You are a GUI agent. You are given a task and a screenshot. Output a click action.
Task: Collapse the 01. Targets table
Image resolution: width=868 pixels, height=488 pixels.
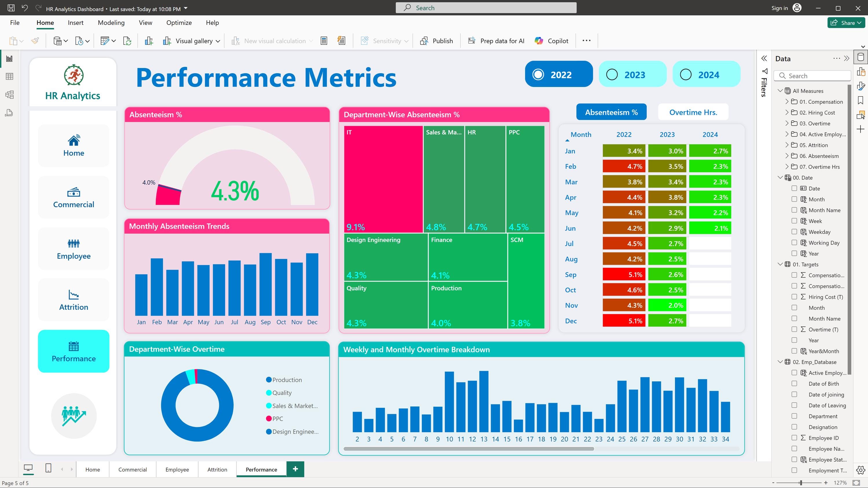pos(780,264)
